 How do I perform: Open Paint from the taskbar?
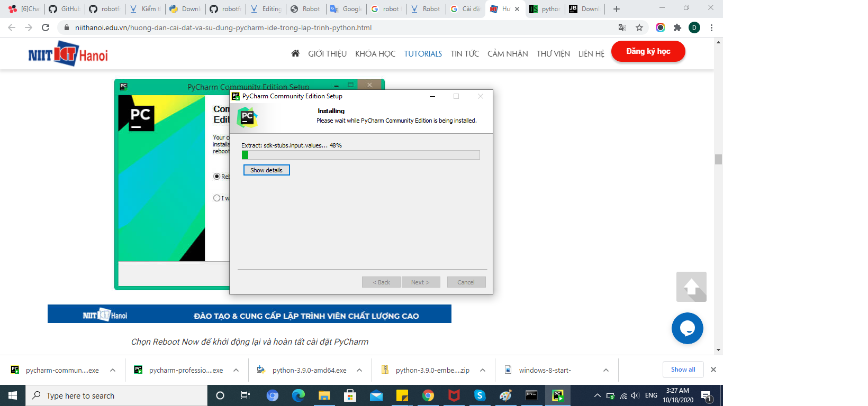[506, 395]
